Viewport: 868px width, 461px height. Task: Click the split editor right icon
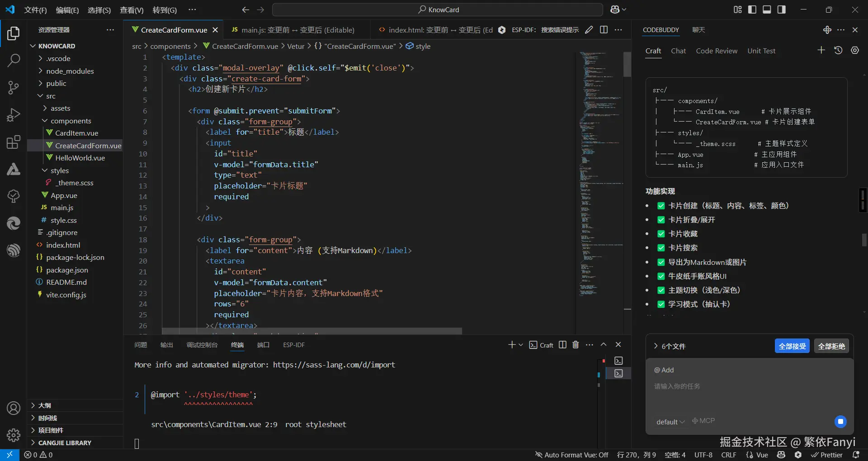(x=604, y=30)
